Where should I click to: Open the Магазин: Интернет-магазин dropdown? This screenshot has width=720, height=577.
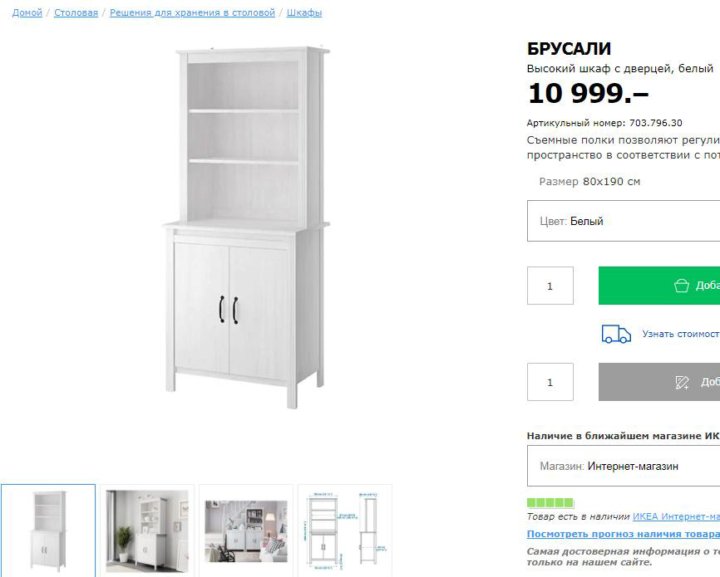point(624,466)
